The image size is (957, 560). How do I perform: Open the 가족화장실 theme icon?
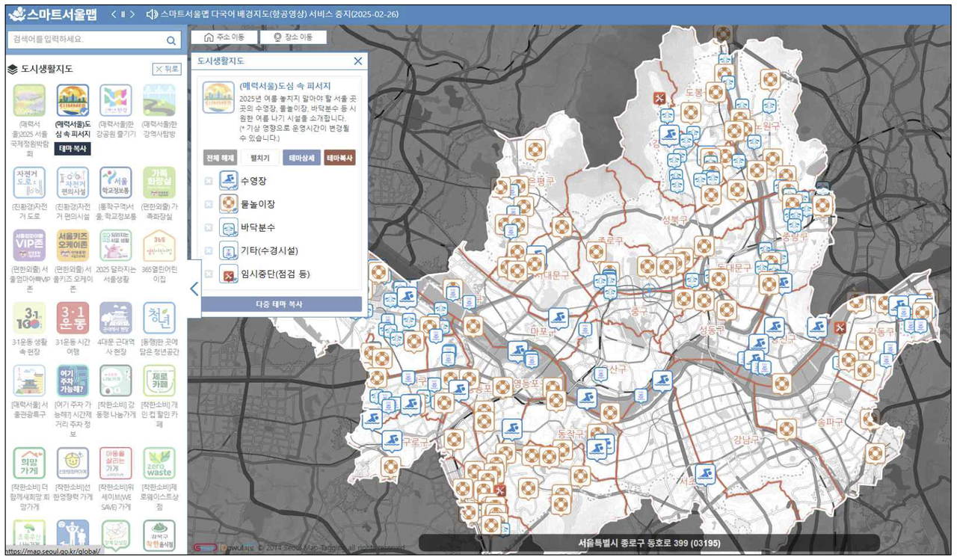pyautogui.click(x=159, y=182)
